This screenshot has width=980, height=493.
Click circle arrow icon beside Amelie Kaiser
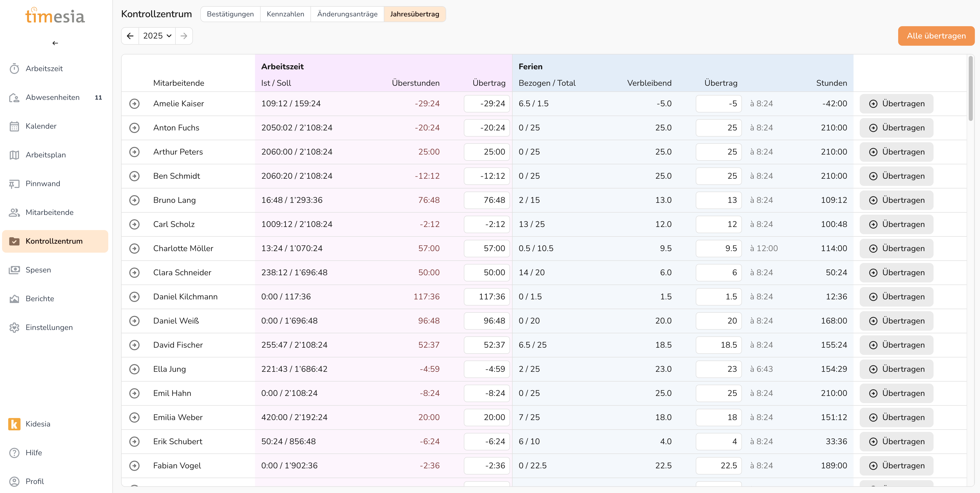pyautogui.click(x=134, y=103)
